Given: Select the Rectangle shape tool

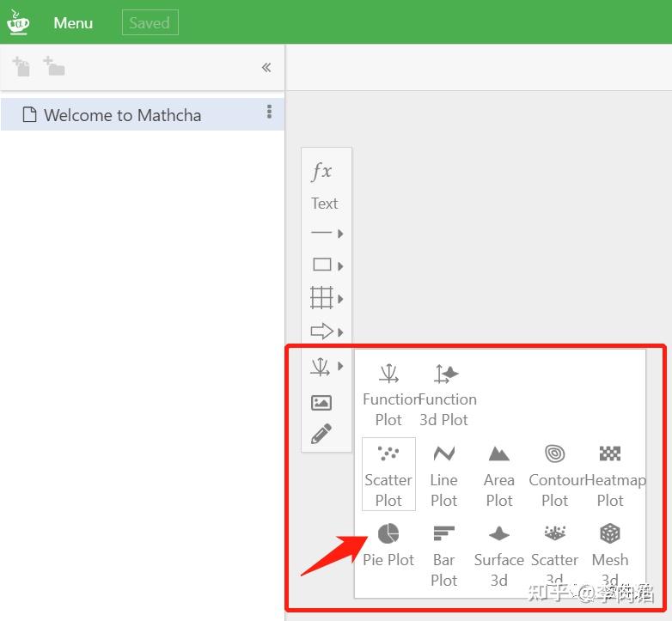Looking at the screenshot, I should tap(322, 265).
